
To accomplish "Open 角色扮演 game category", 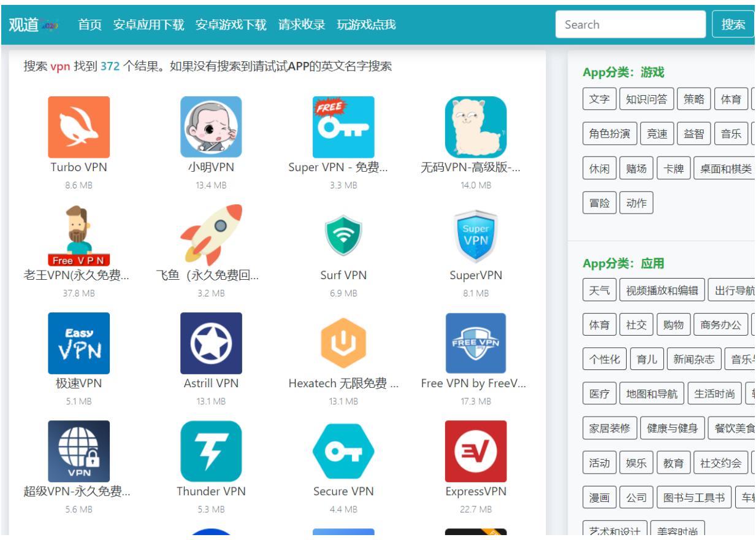I will pyautogui.click(x=609, y=133).
